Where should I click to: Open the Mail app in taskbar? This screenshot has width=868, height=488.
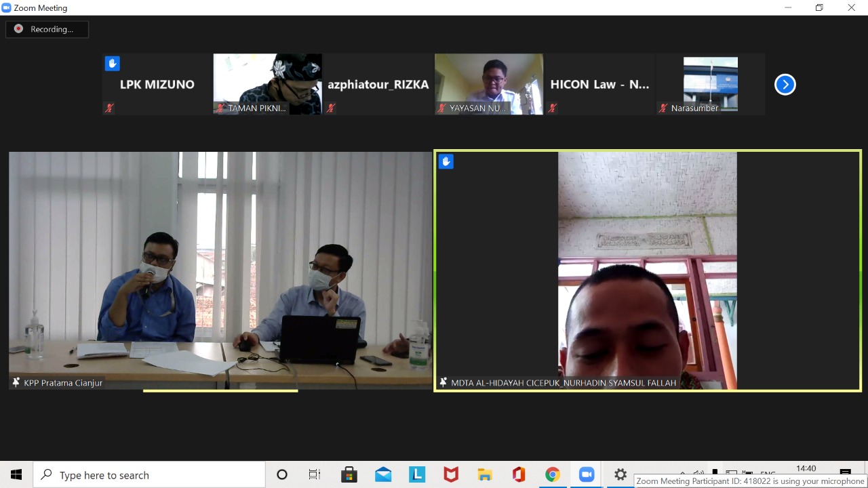[x=383, y=474]
